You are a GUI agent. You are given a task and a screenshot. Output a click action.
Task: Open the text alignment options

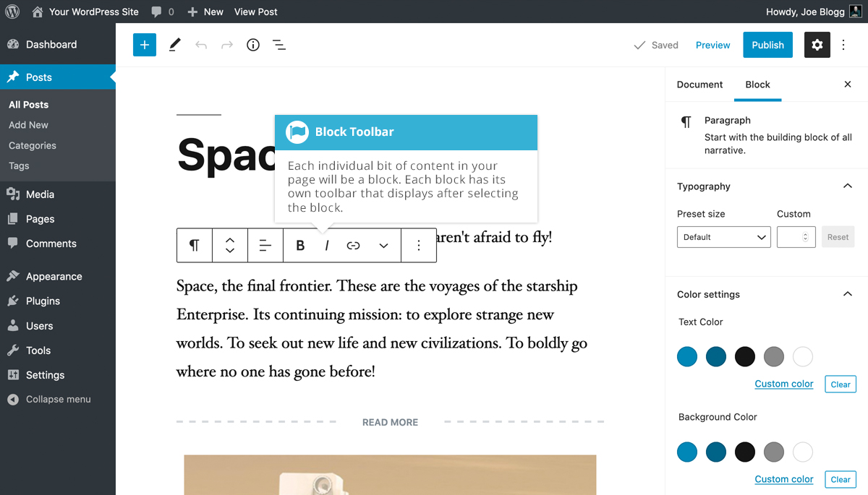coord(265,246)
